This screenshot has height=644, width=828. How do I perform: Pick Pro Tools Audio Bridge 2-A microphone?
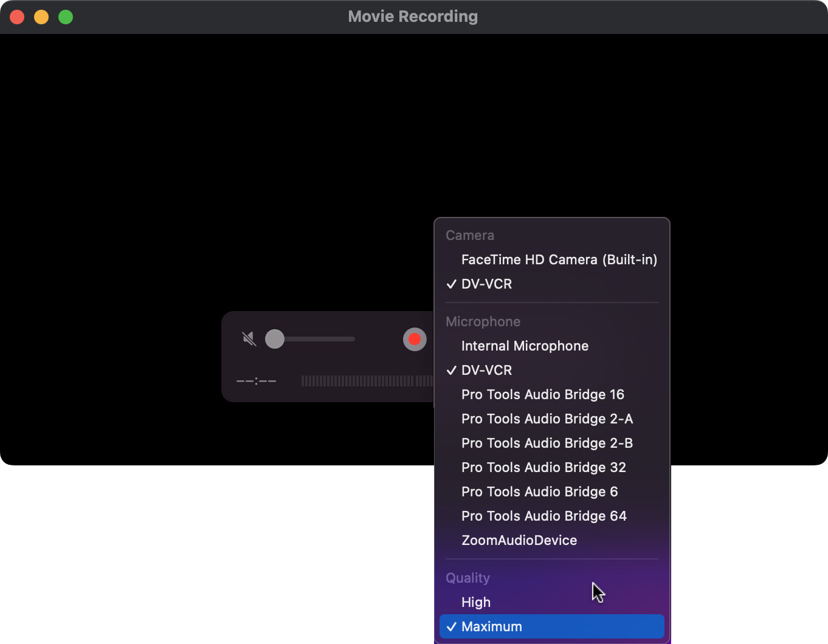[x=547, y=419]
